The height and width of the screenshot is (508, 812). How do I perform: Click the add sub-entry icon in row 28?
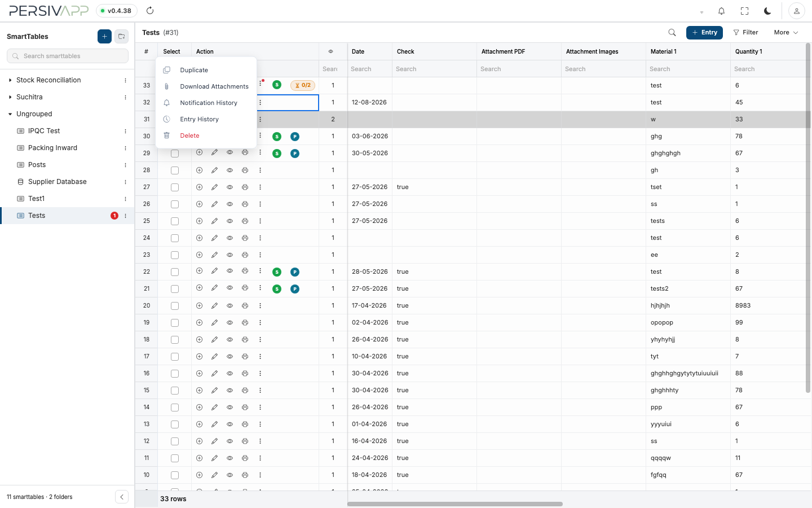pos(199,170)
